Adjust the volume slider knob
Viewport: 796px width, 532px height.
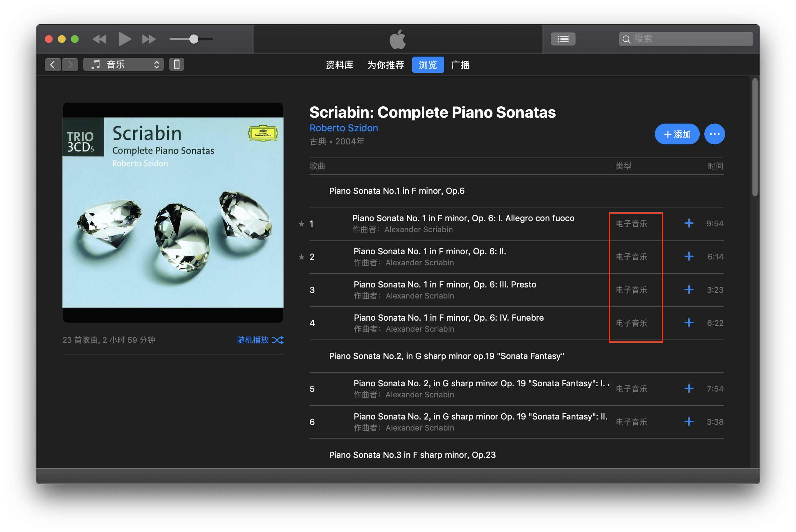click(x=194, y=39)
